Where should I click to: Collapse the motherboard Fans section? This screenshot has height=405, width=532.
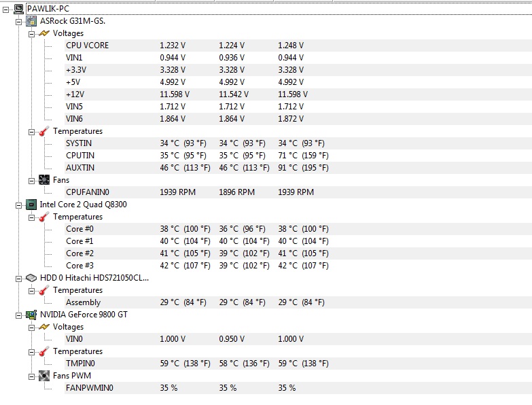pos(31,181)
